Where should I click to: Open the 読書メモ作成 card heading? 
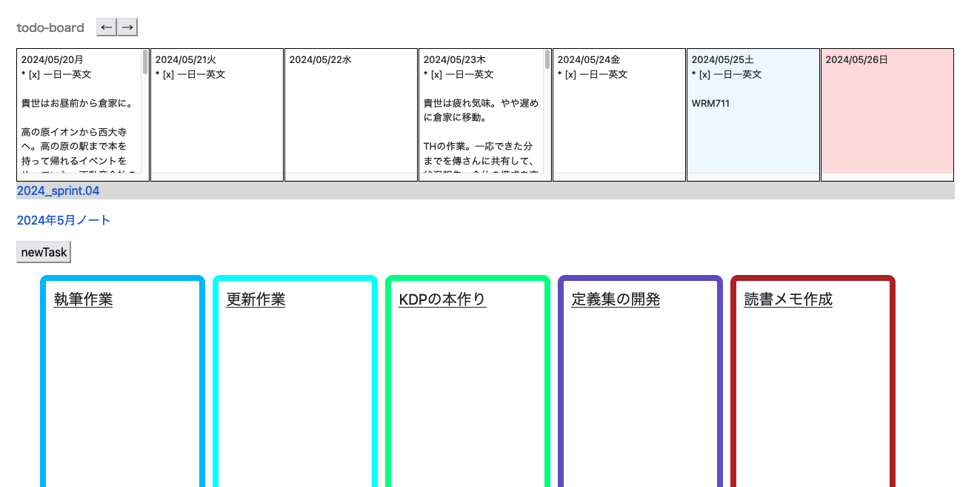[x=788, y=299]
